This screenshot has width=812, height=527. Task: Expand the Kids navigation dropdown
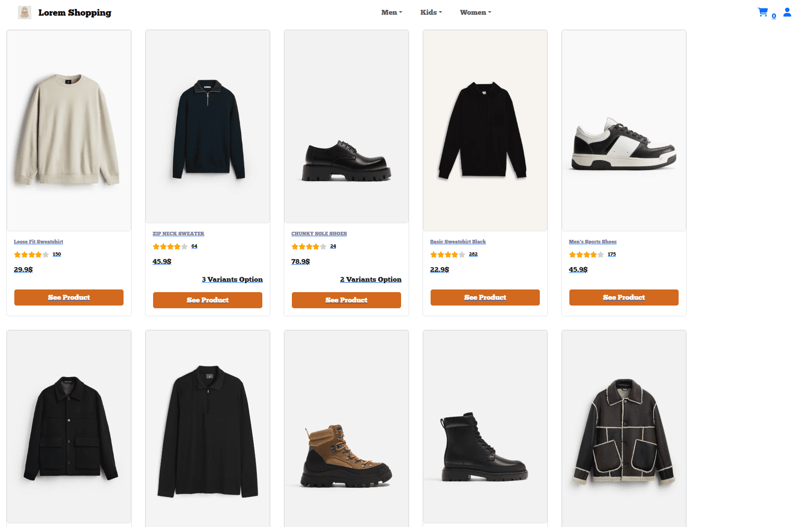[430, 12]
